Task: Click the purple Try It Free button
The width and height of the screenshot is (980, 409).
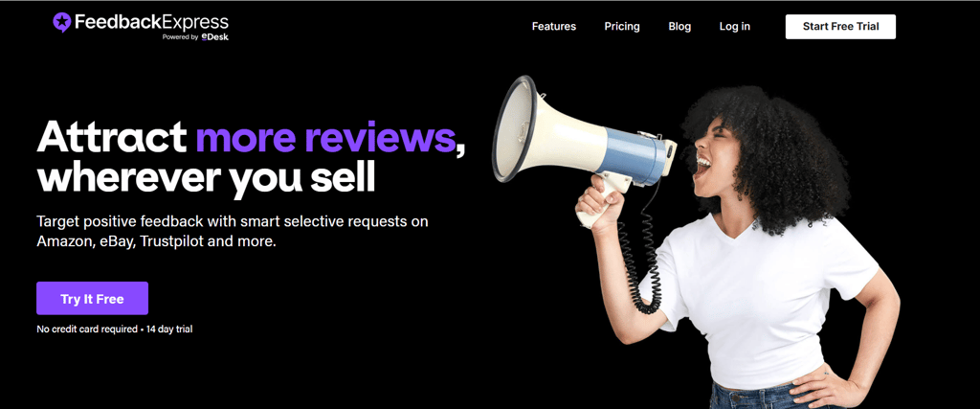Action: [x=92, y=298]
